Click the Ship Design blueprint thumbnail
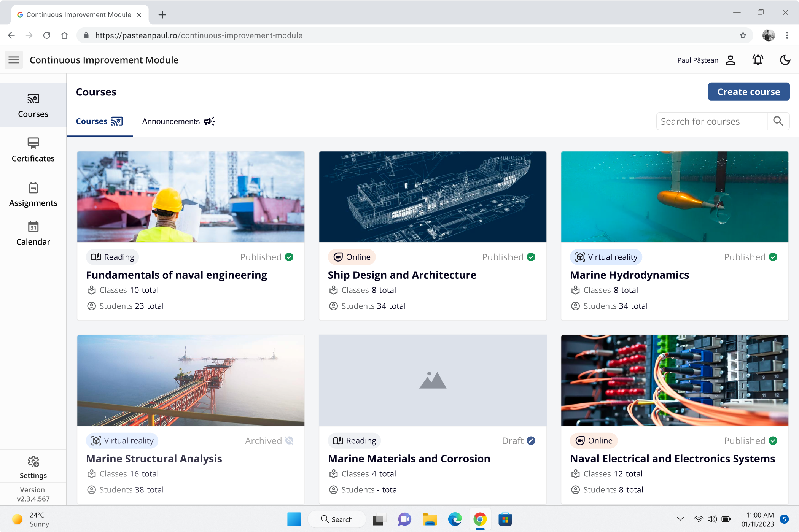799x532 pixels. (x=433, y=197)
